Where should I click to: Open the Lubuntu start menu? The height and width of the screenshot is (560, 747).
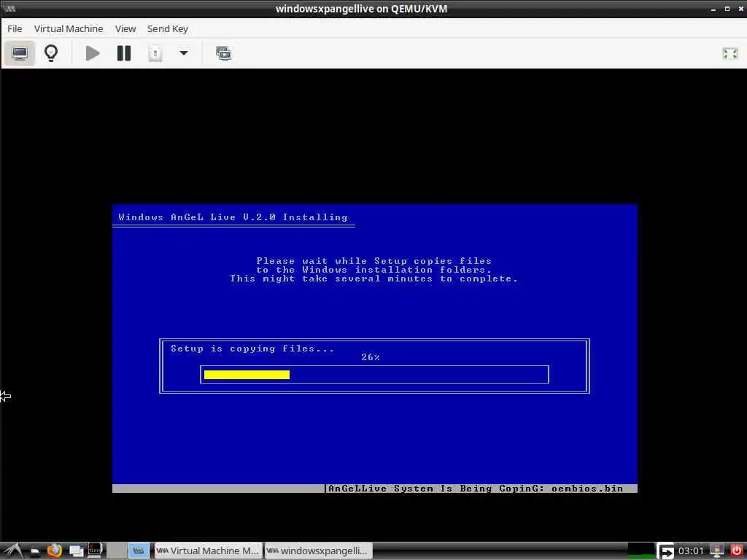[x=12, y=551]
